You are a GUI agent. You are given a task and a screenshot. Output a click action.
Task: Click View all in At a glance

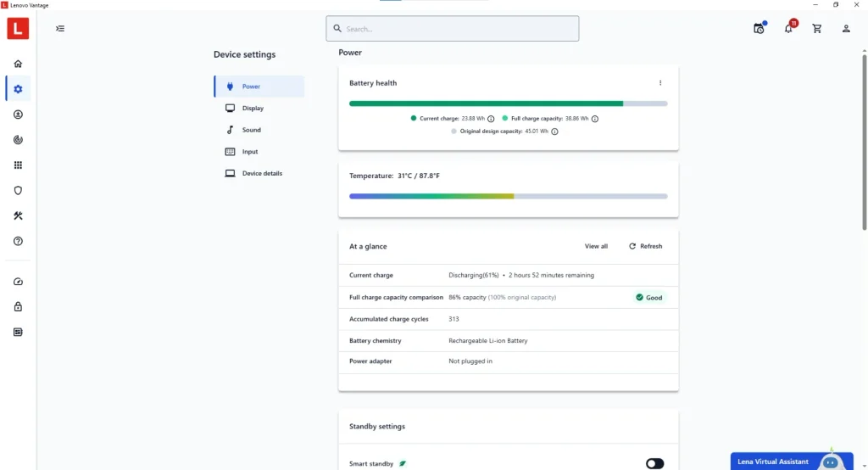(596, 246)
